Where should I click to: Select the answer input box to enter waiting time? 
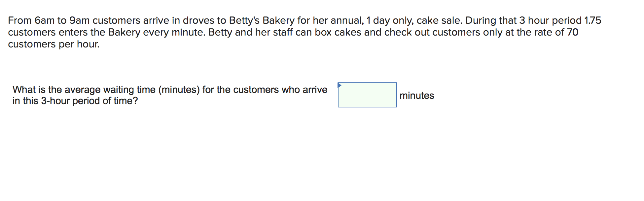click(367, 96)
